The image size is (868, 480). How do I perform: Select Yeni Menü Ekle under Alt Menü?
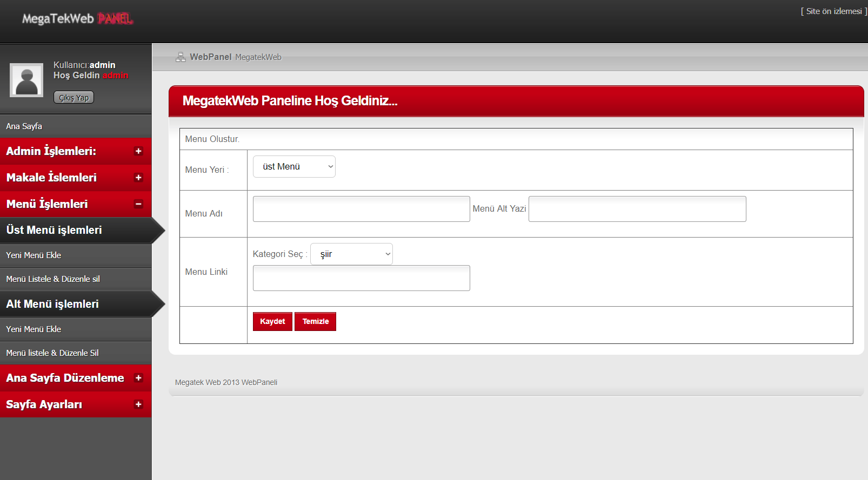click(x=34, y=329)
